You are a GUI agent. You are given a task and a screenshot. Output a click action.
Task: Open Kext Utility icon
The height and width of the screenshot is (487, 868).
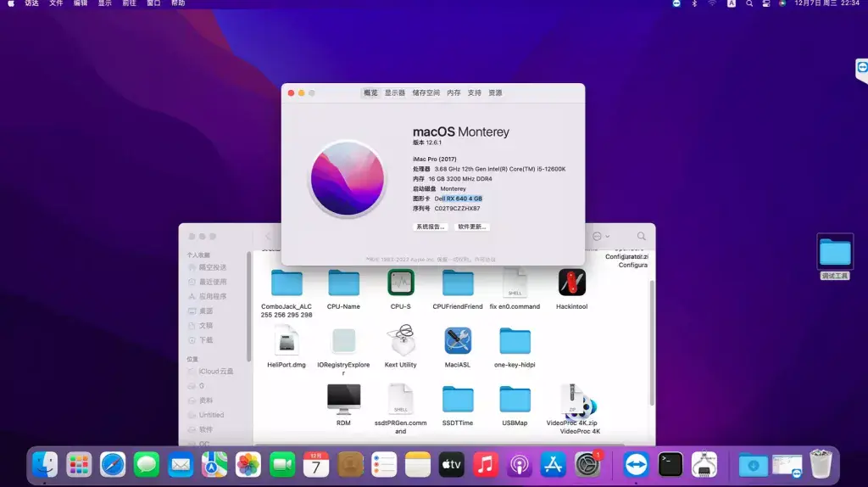pyautogui.click(x=401, y=340)
